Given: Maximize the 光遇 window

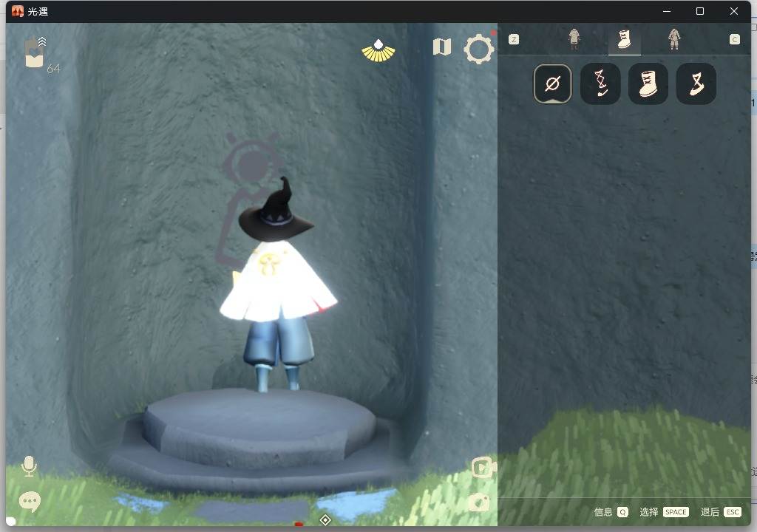Looking at the screenshot, I should [x=700, y=11].
